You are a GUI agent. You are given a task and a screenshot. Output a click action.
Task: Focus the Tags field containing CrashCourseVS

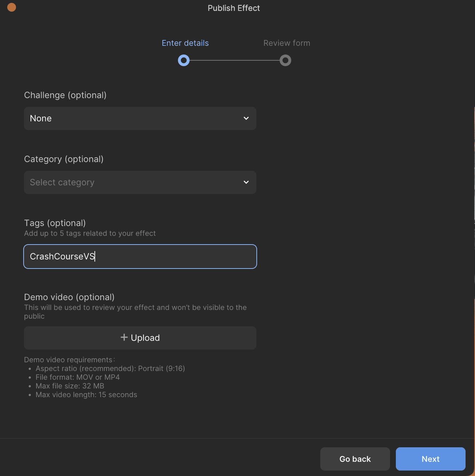[140, 257]
